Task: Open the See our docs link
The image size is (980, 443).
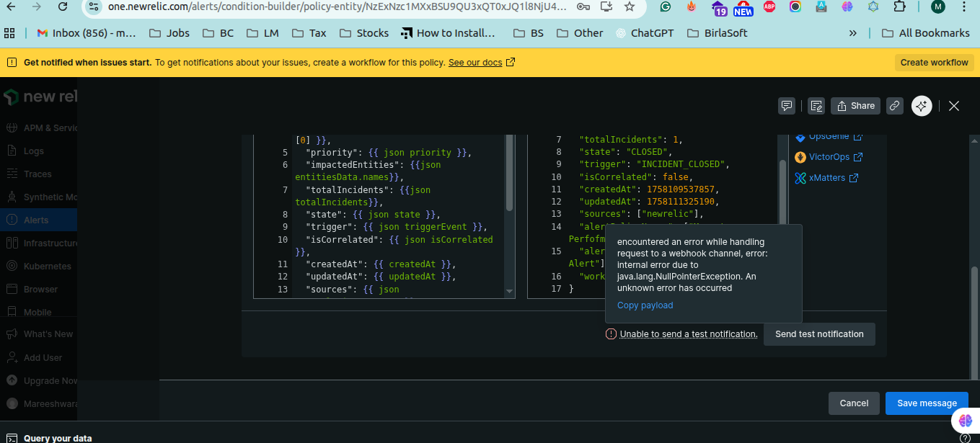Action: click(x=481, y=63)
